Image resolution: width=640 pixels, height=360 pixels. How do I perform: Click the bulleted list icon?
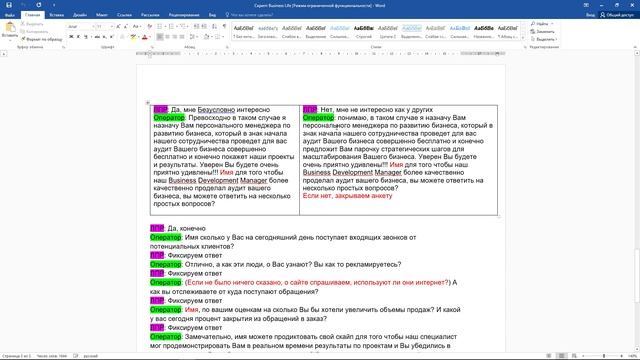[x=160, y=27]
